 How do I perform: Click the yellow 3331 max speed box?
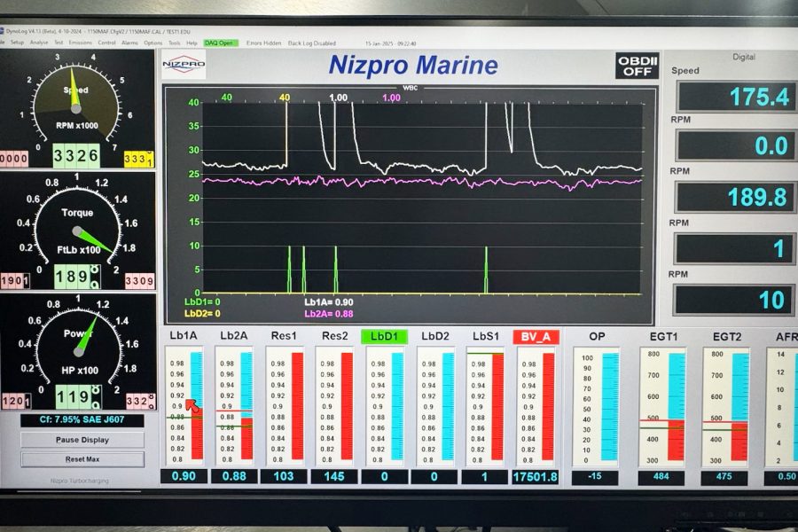[x=138, y=160]
